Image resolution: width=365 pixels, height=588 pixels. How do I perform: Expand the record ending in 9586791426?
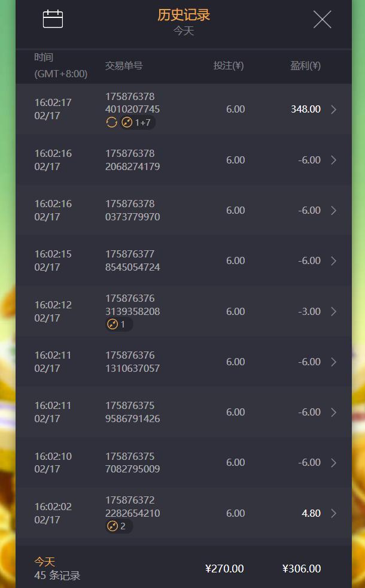[333, 412]
